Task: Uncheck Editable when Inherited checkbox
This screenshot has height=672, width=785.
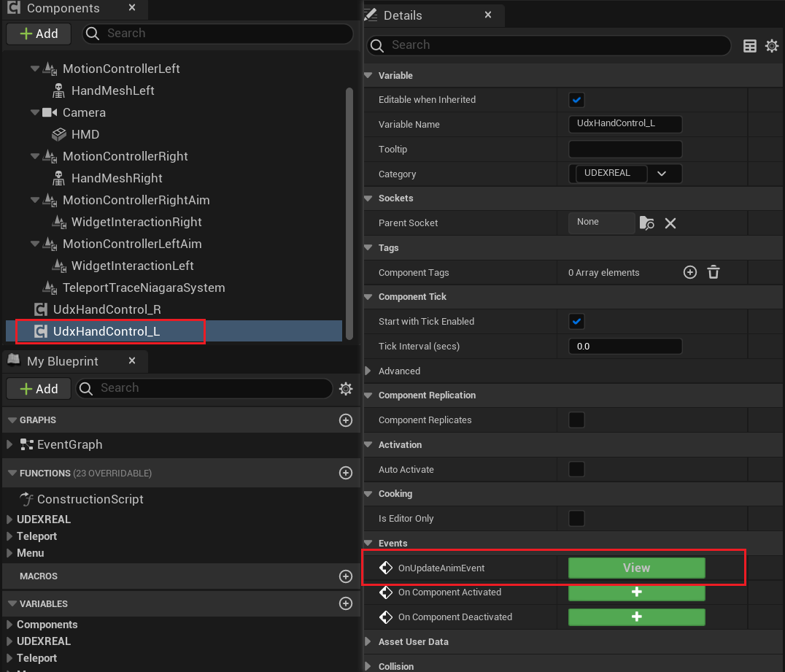Action: click(576, 100)
